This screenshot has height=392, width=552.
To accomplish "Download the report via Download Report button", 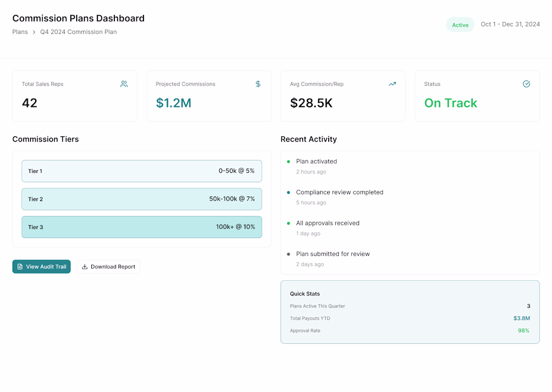I will [x=108, y=267].
